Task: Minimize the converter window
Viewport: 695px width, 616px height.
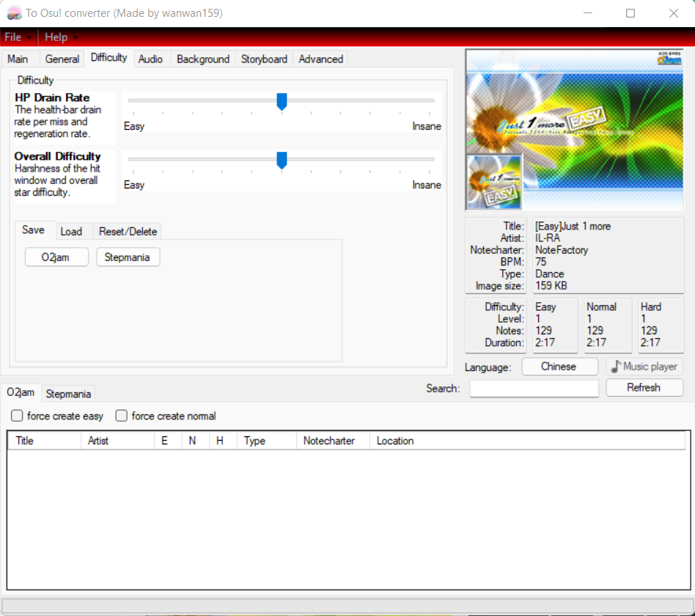Action: point(588,13)
